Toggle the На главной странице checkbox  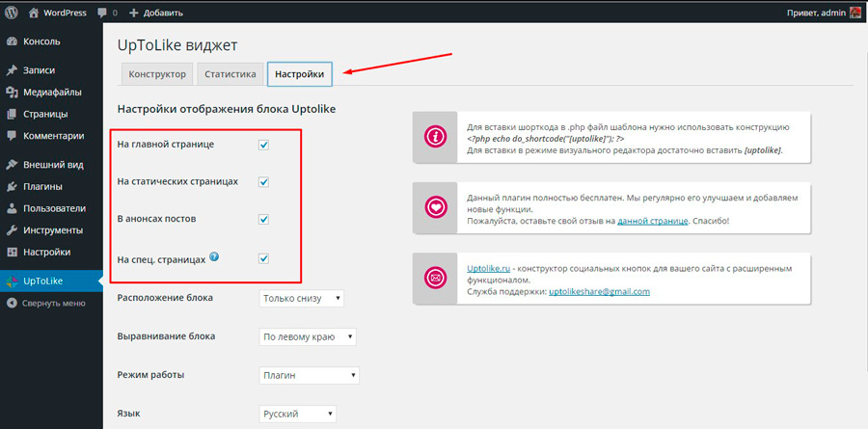264,145
